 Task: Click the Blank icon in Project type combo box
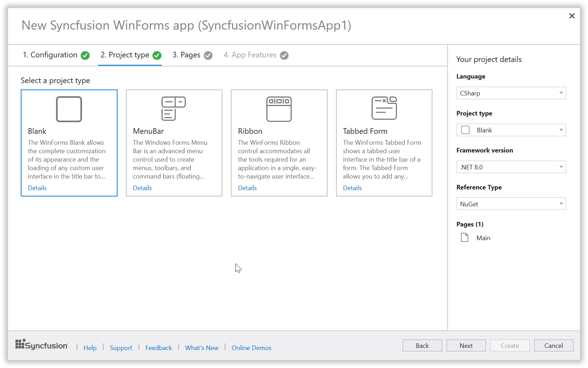click(x=466, y=130)
